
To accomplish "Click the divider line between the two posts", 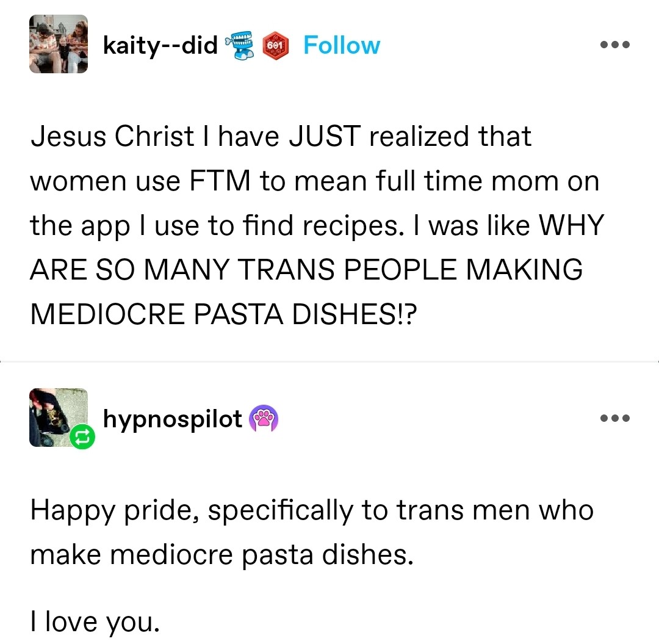I will (x=329, y=362).
